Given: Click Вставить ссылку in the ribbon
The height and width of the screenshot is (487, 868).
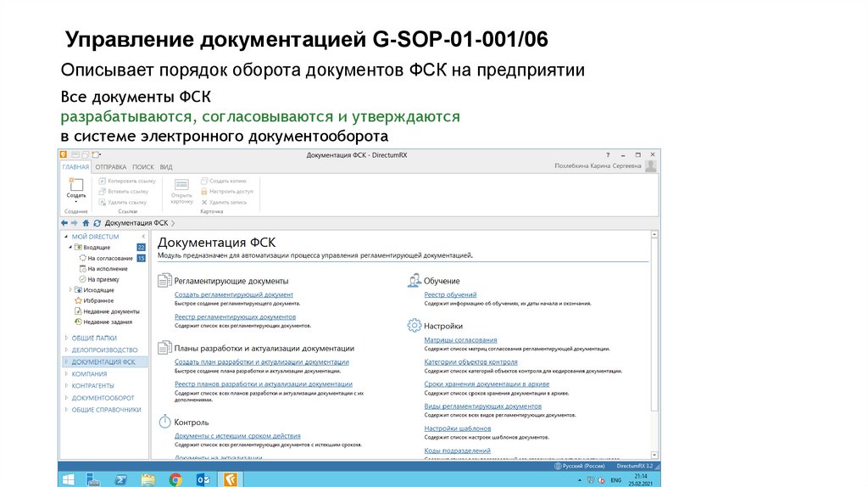Looking at the screenshot, I should pos(124,192).
